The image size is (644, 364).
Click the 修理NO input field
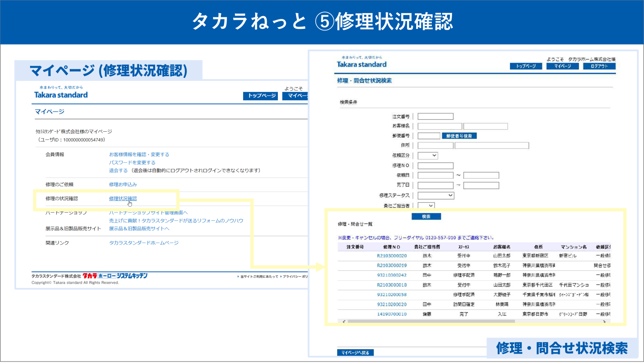(x=436, y=165)
